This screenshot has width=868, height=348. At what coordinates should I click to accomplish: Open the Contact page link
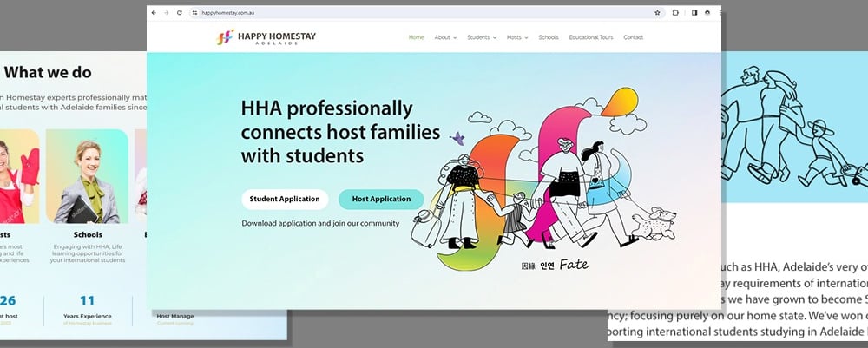tap(634, 37)
